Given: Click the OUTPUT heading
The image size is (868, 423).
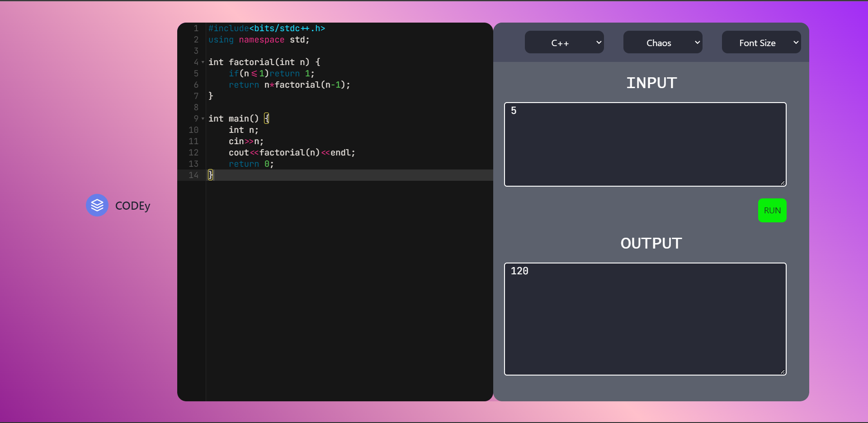Looking at the screenshot, I should (x=651, y=243).
